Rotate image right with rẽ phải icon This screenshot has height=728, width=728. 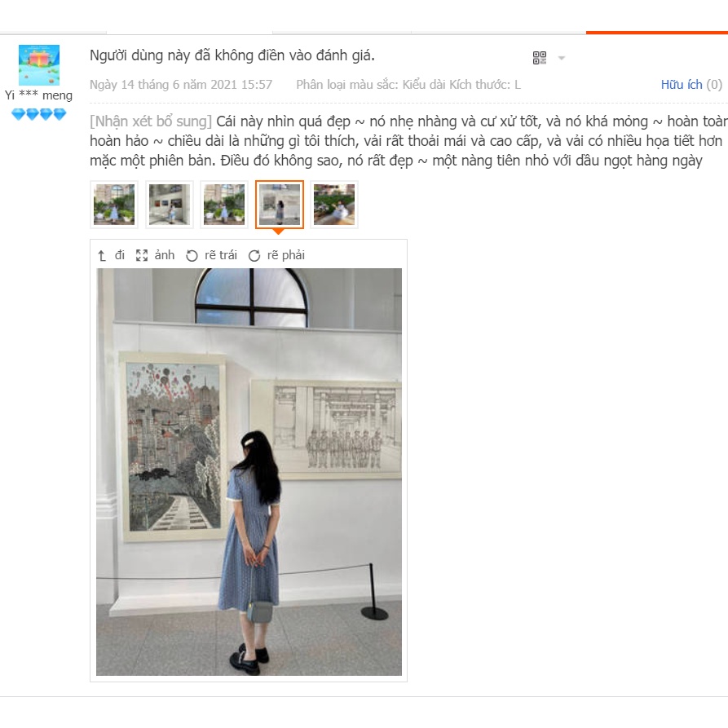tap(254, 255)
